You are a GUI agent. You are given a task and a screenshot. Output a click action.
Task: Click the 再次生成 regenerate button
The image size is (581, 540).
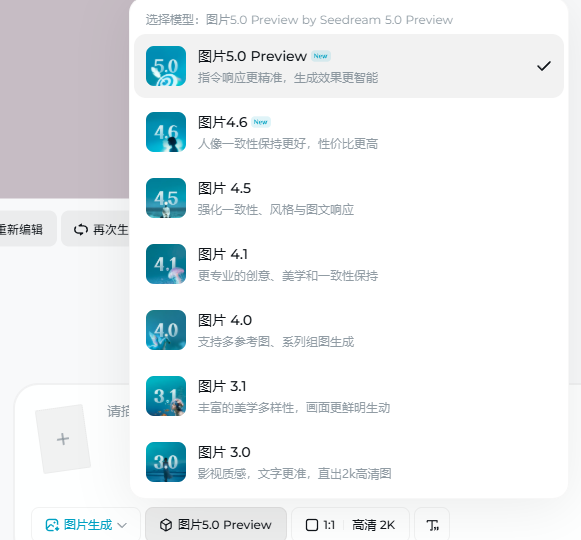point(96,229)
